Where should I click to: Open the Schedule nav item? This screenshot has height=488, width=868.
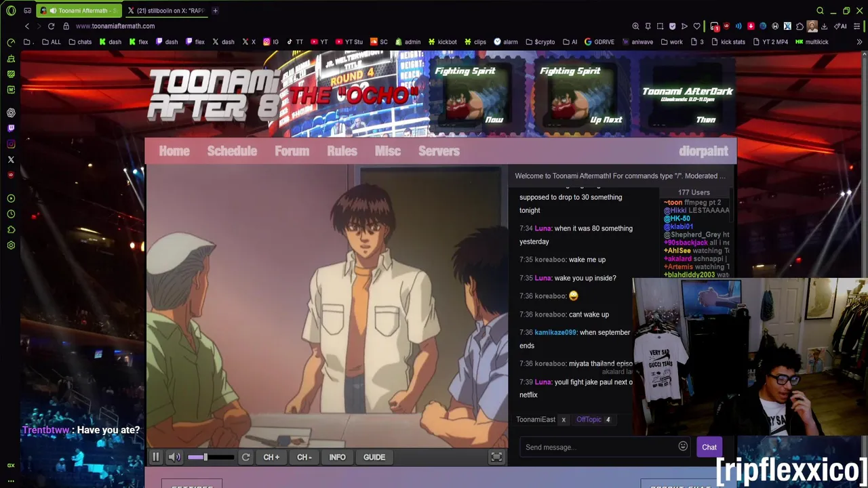tap(232, 151)
